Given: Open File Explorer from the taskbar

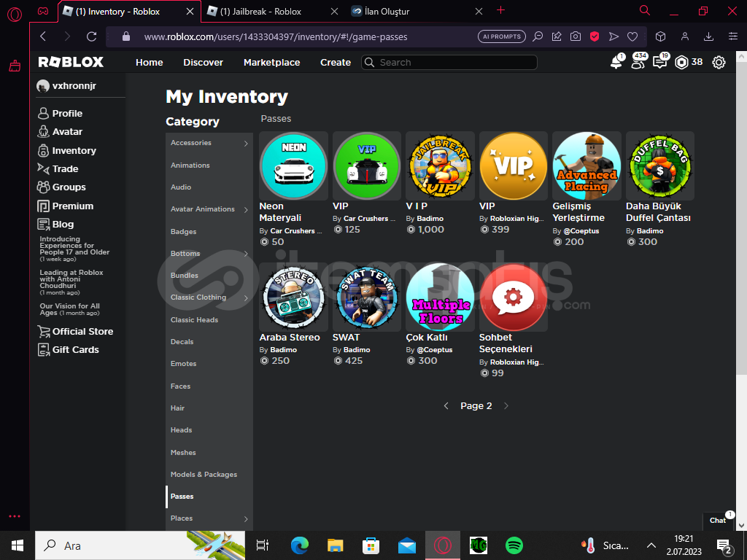Looking at the screenshot, I should point(336,545).
